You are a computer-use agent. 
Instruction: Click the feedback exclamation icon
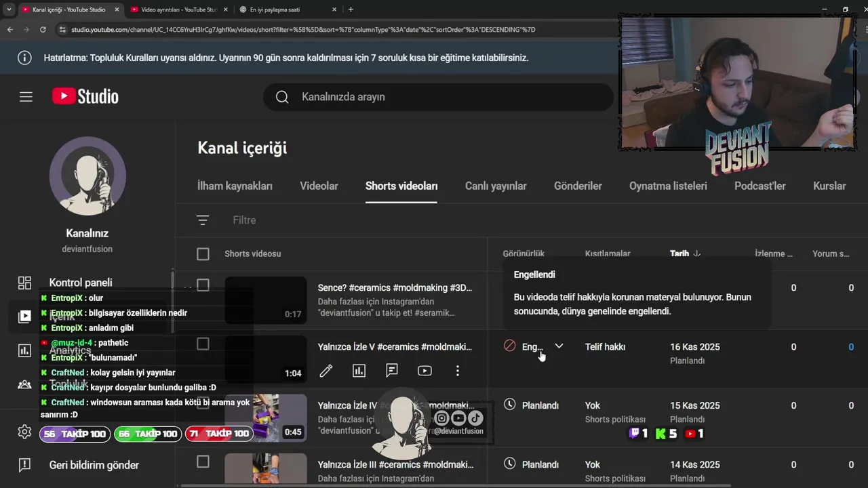click(24, 465)
